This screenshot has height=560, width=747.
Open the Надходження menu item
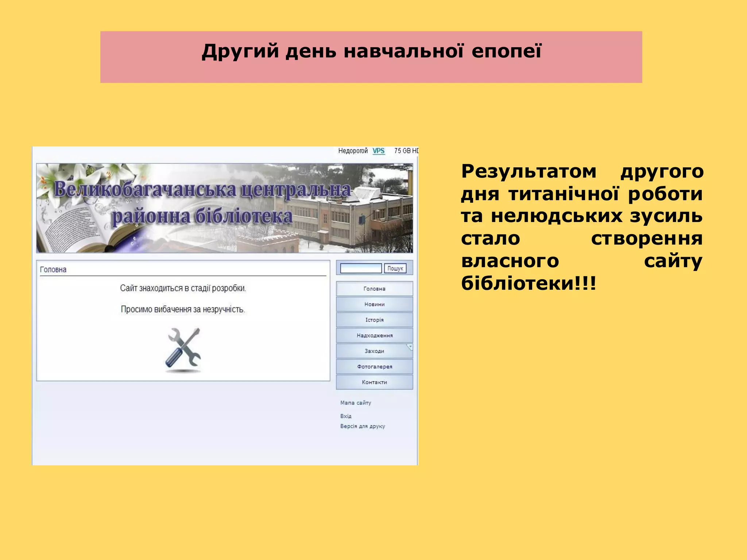(374, 335)
